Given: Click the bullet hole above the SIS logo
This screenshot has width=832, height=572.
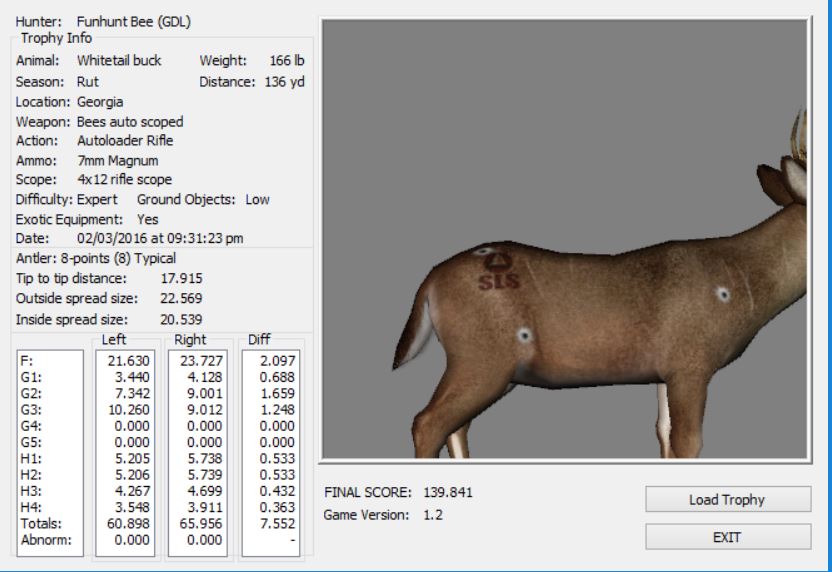Looking at the screenshot, I should (x=486, y=252).
